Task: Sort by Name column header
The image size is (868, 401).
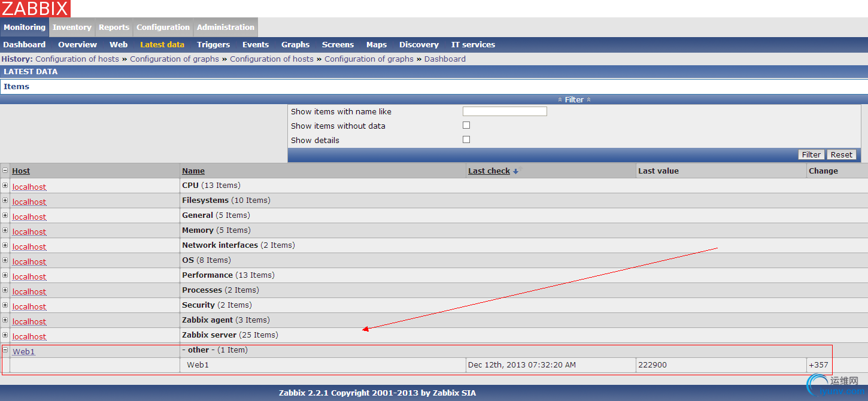Action: (x=193, y=171)
